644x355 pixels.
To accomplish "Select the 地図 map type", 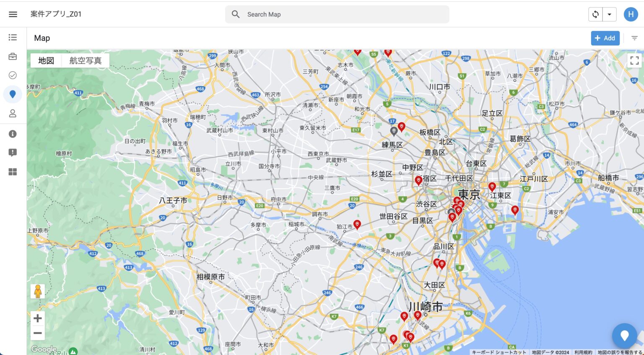I will [47, 60].
